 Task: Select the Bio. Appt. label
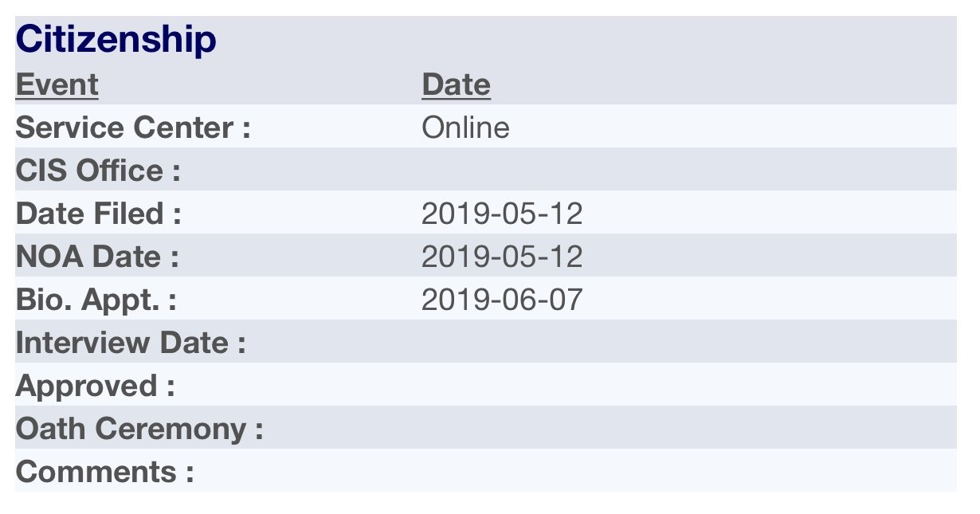(x=96, y=300)
